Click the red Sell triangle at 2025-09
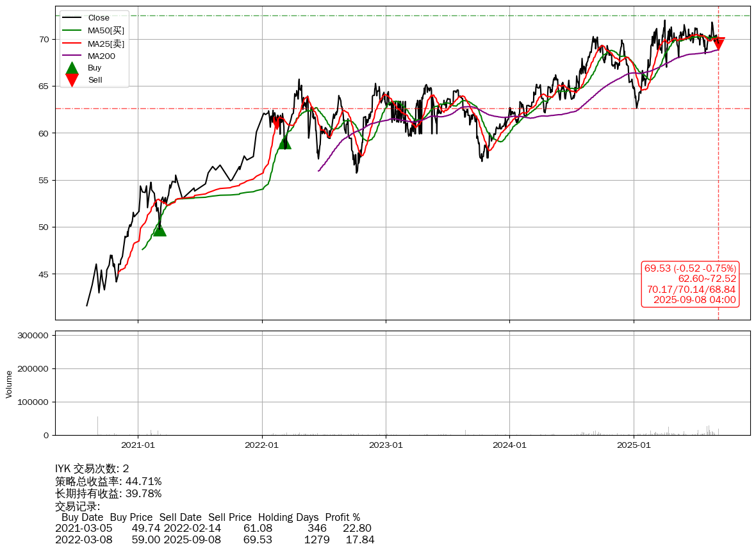The image size is (756, 551). pos(718,44)
